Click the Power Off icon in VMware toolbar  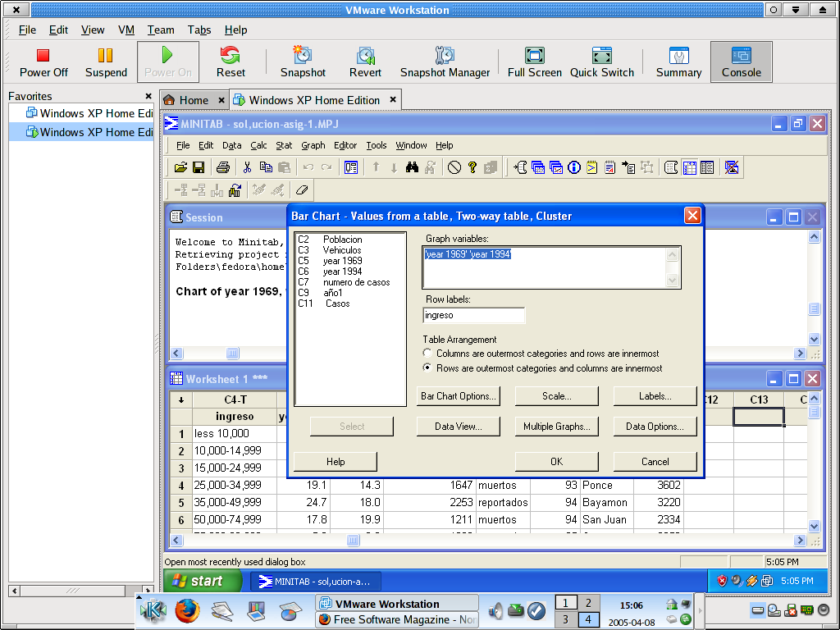[x=43, y=55]
